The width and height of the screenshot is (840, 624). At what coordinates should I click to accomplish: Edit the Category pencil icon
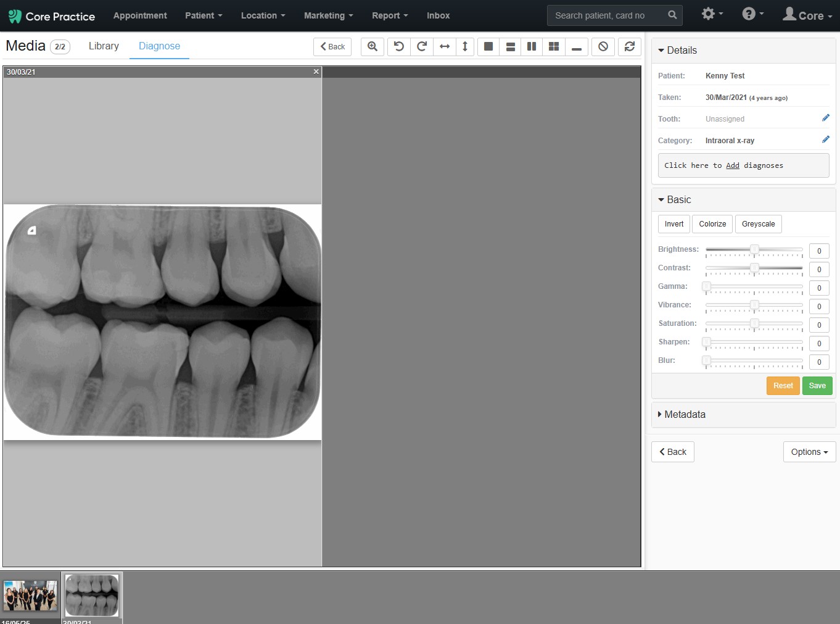826,139
